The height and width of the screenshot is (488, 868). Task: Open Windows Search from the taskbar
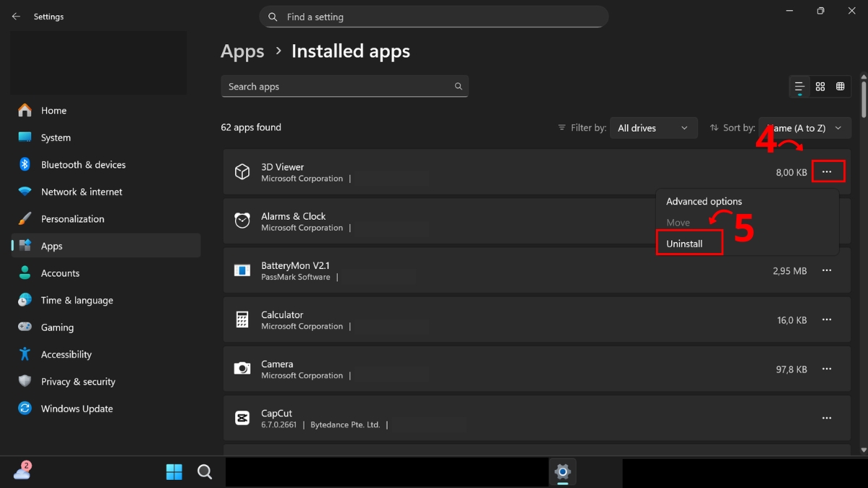[205, 471]
